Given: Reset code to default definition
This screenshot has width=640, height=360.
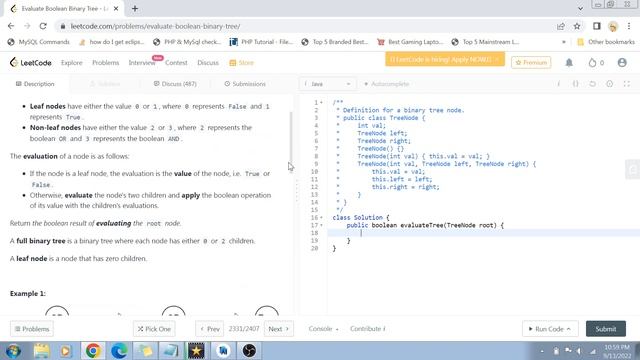Looking at the screenshot, I should point(592,84).
